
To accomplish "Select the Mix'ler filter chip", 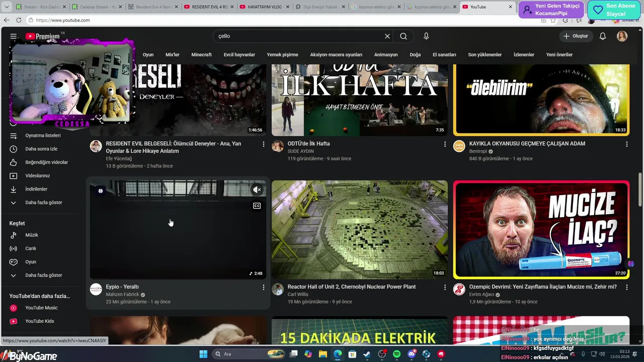I will pos(173,55).
